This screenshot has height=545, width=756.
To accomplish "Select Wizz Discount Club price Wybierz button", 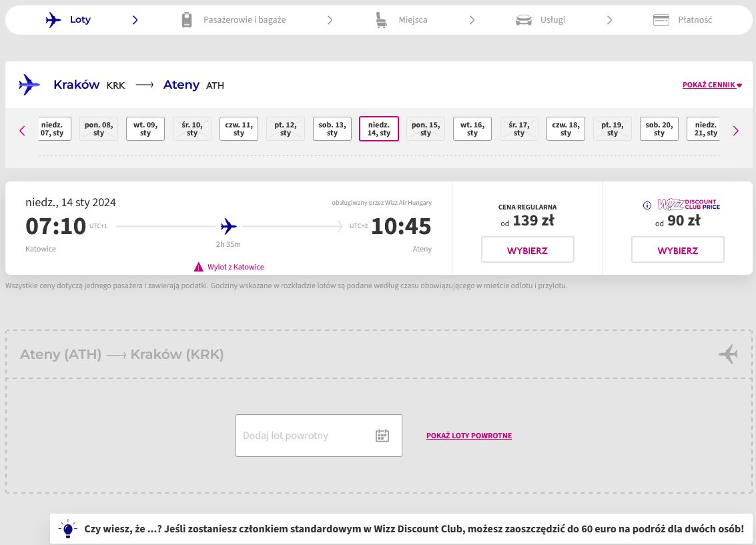I will (677, 250).
